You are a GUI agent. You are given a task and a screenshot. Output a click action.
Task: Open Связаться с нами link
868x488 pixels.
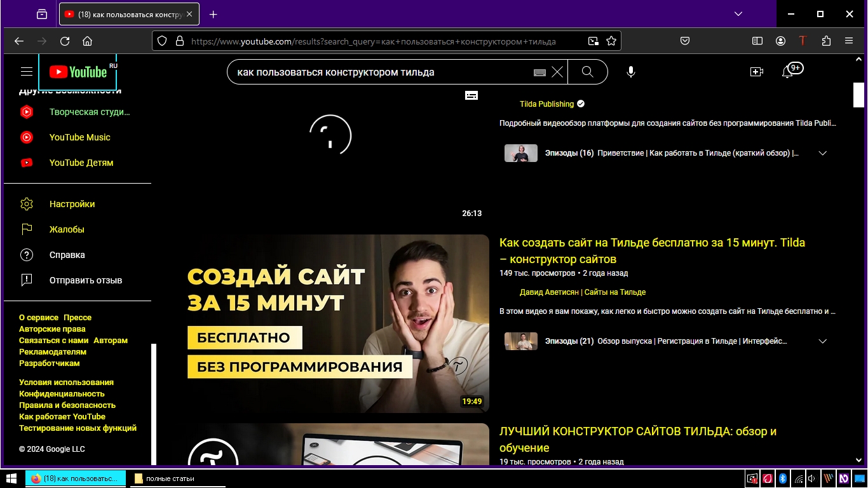(53, 340)
